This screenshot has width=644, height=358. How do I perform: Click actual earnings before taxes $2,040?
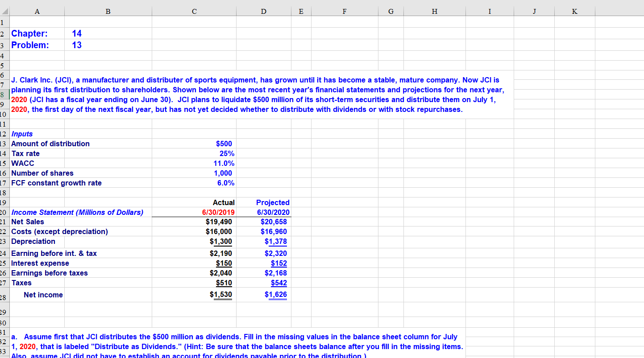pos(221,273)
